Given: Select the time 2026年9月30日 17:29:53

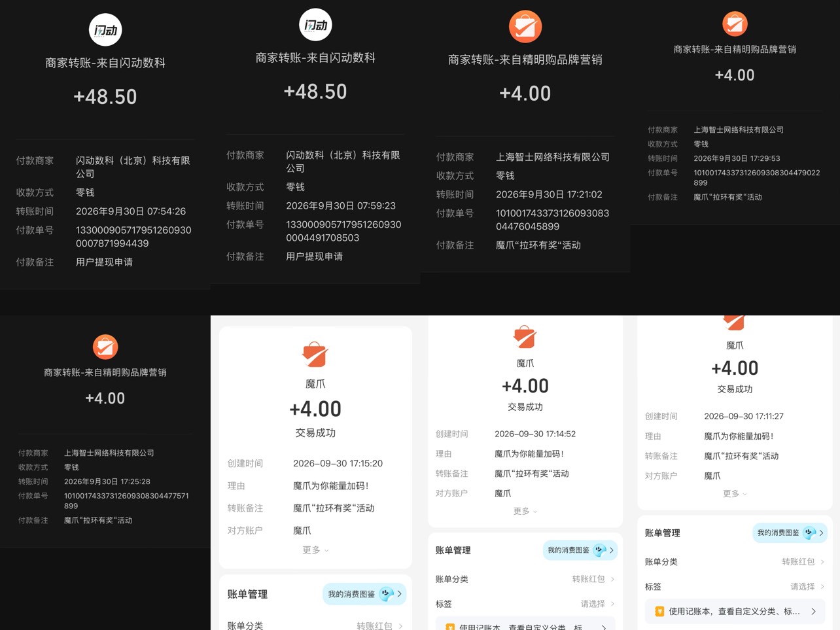Looking at the screenshot, I should pyautogui.click(x=737, y=158).
